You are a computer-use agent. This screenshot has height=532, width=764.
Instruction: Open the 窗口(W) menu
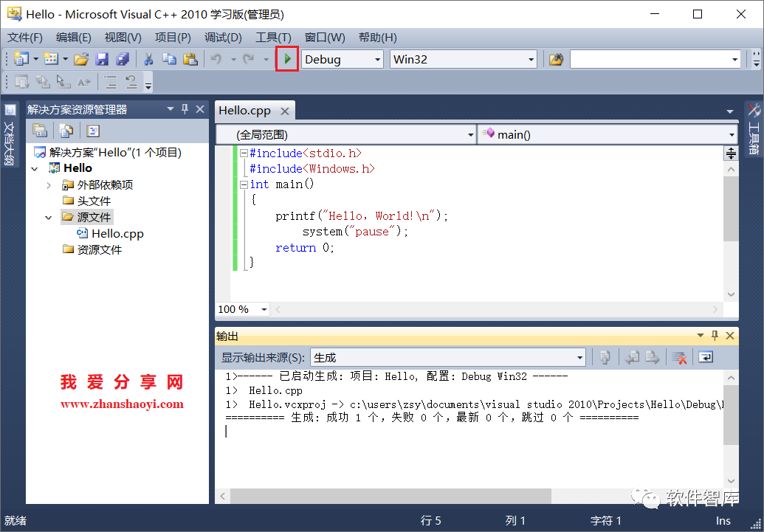[x=325, y=38]
